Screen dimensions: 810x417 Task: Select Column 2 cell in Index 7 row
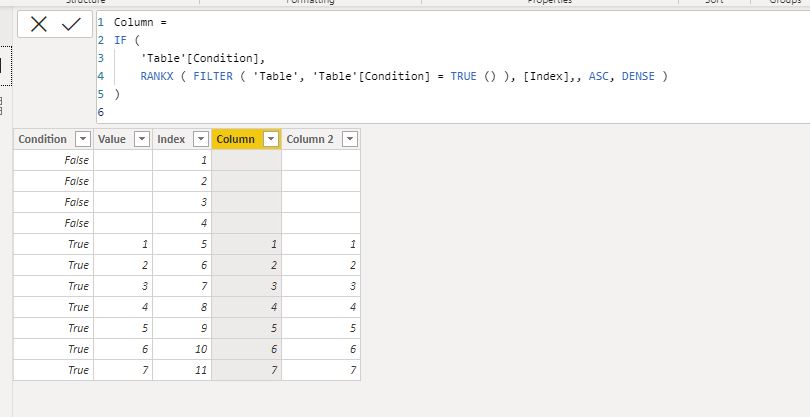pos(321,286)
